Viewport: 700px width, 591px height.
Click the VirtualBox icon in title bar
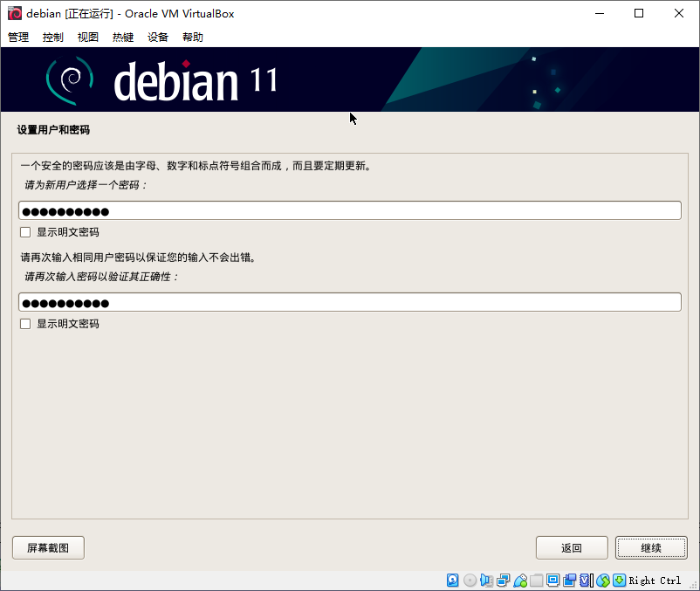14,13
